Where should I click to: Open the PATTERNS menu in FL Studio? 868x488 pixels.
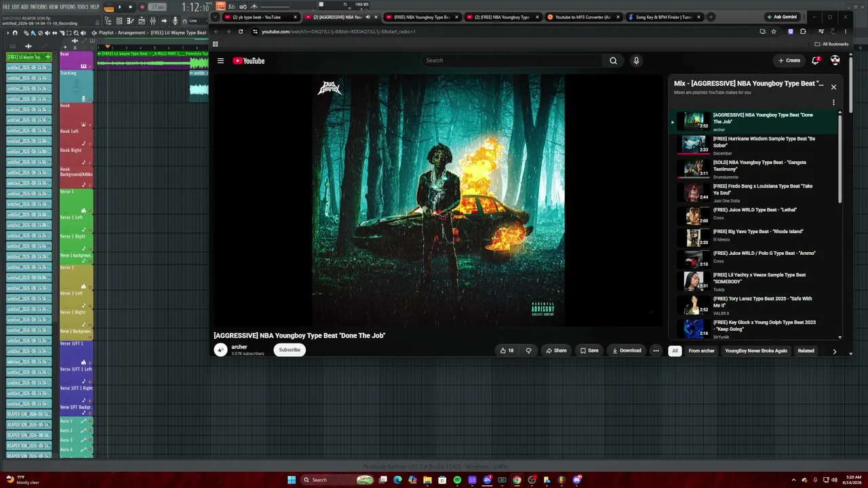(39, 7)
